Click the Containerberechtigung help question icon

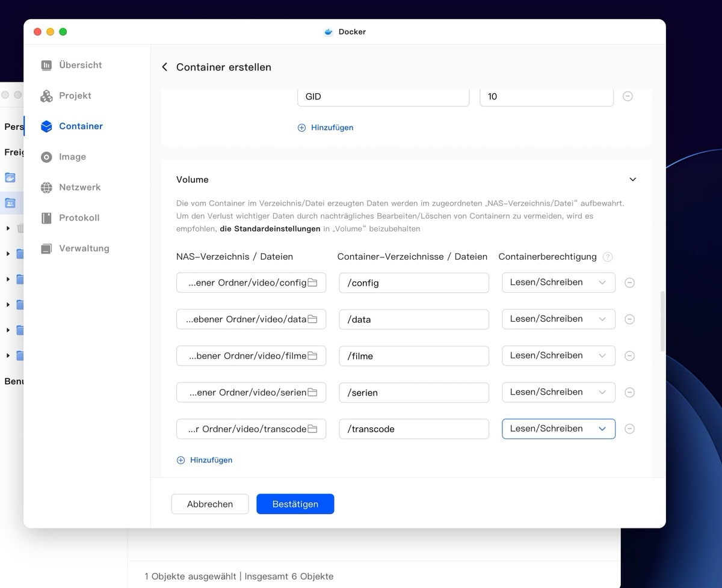click(608, 257)
